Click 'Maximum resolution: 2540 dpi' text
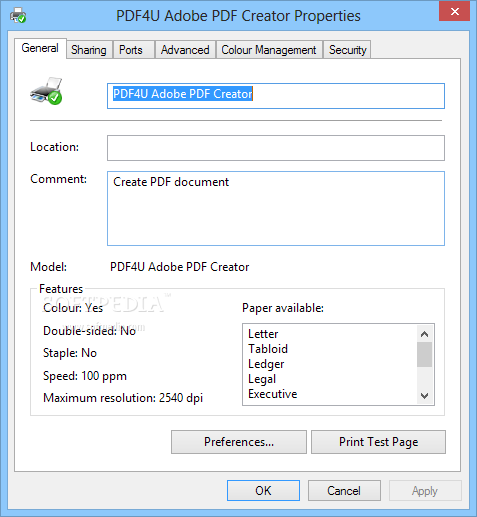Viewport: 477px width, 517px height. tap(123, 398)
